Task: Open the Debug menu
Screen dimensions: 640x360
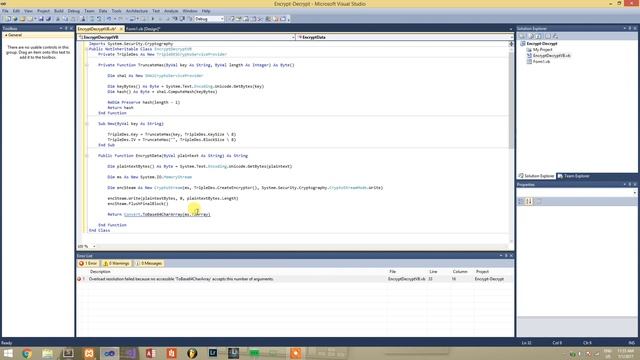Action: point(73,11)
